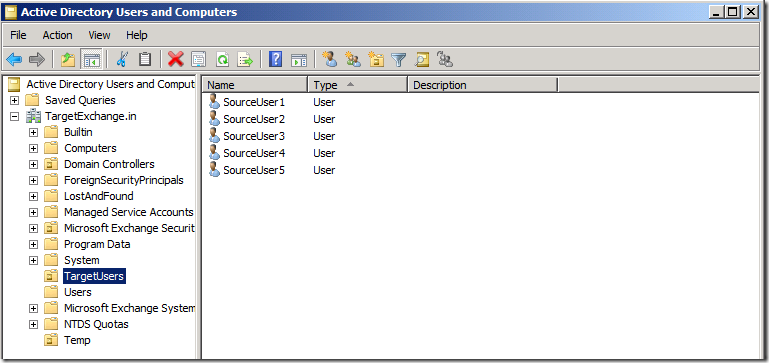The height and width of the screenshot is (363, 769).
Task: Expand the Builtin container
Action: click(33, 132)
